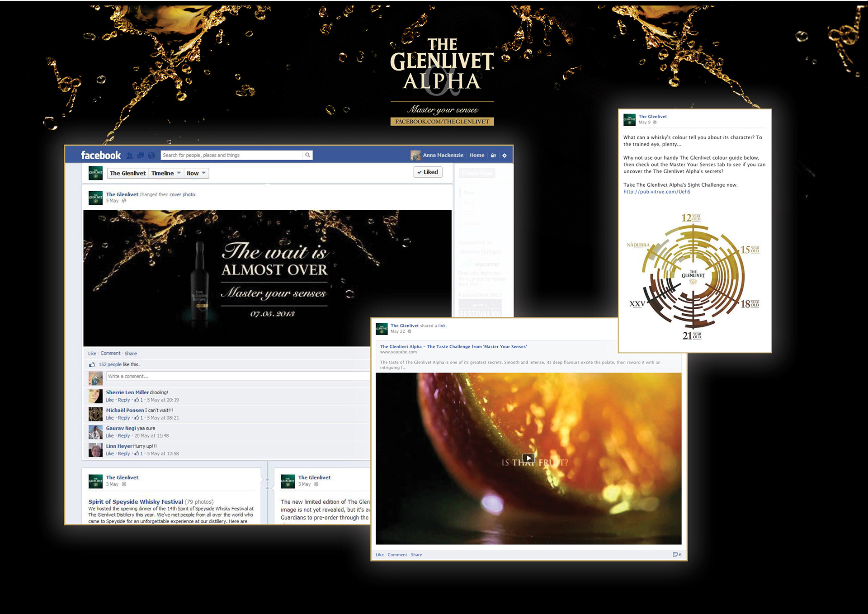Viewport: 868px width, 614px height.
Task: Play the Taste Challenge video
Action: coord(528,458)
